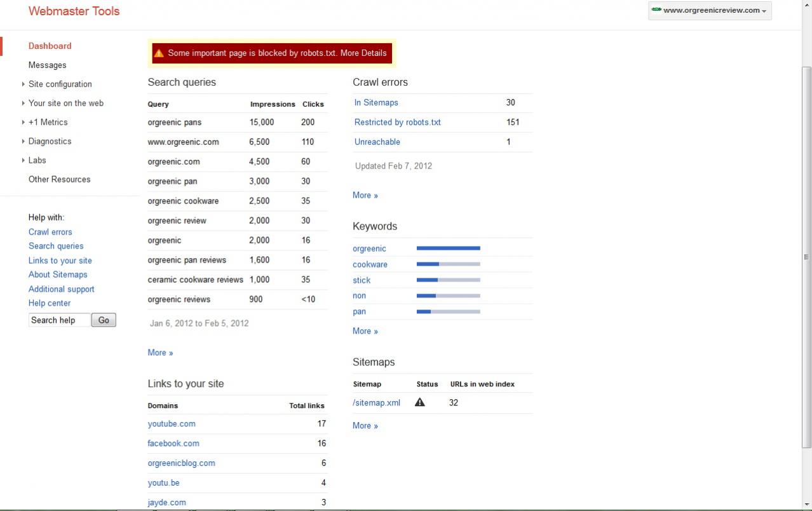The height and width of the screenshot is (511, 812).
Task: Select the 'orgreenic cookware' query text
Action: pos(183,201)
